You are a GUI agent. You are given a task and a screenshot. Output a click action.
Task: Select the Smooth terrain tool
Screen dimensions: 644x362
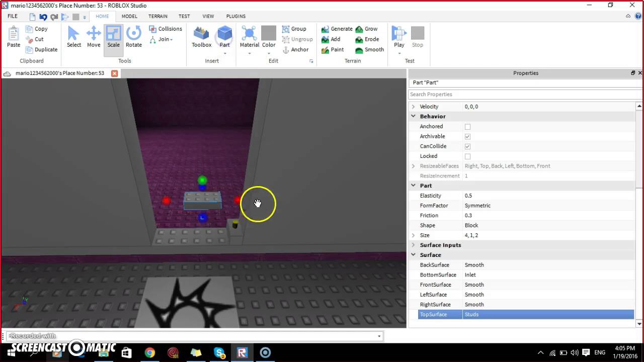pos(369,50)
